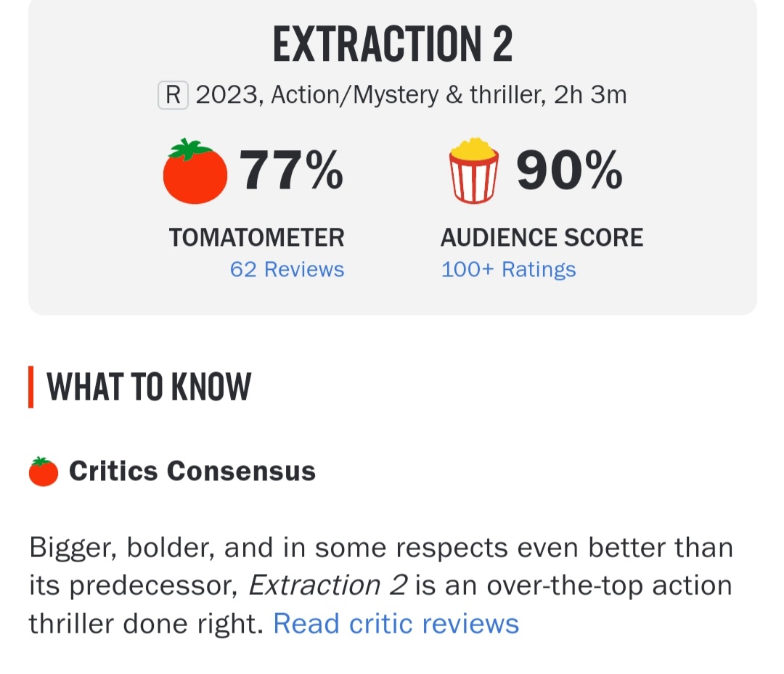Click the EXTRACTION 2 movie title
Screen dimensions: 784x674
coord(393,44)
